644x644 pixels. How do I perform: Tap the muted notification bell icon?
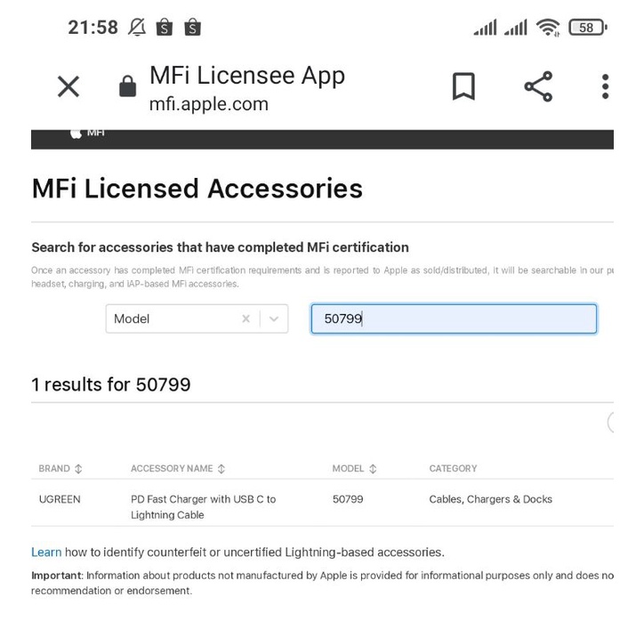pos(137,28)
